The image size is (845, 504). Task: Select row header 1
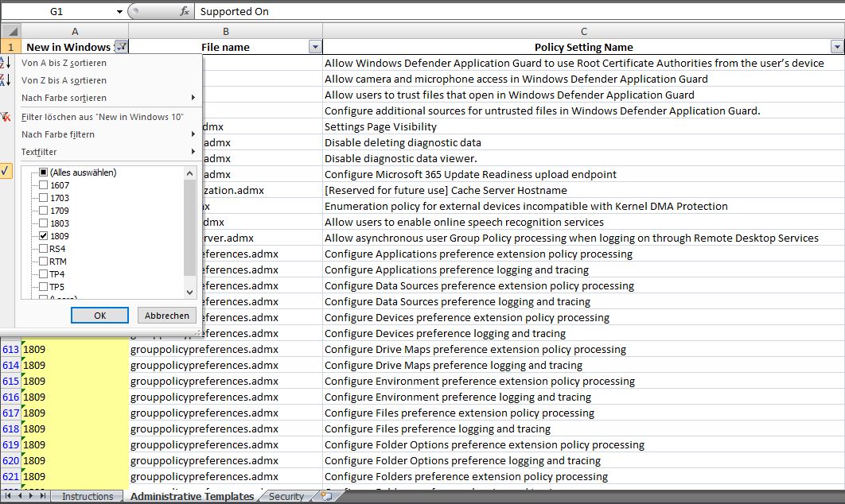click(x=11, y=47)
